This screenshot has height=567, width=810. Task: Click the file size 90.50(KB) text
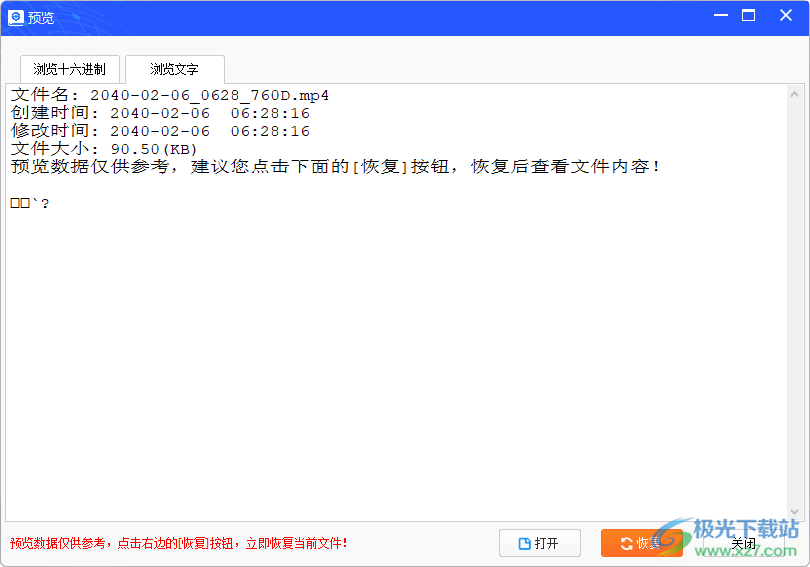click(154, 149)
